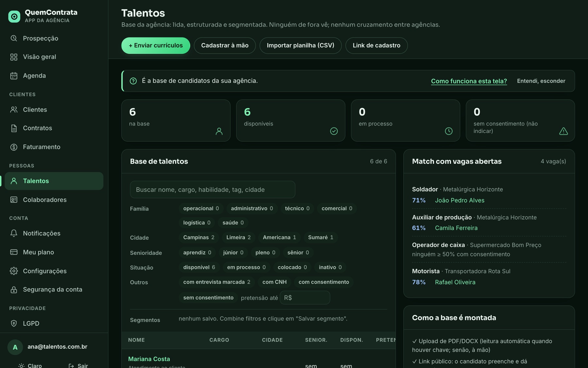Toggle the 'disponível' situation filter

click(x=199, y=267)
